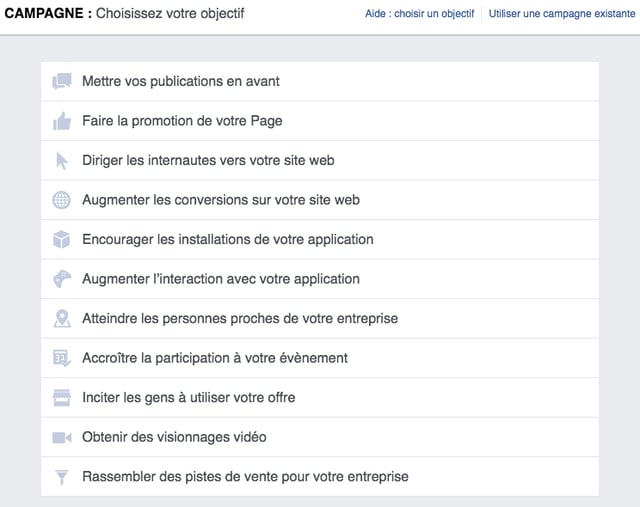Viewport: 640px width, 507px height.
Task: Click the box icon for app installations
Action: click(61, 240)
